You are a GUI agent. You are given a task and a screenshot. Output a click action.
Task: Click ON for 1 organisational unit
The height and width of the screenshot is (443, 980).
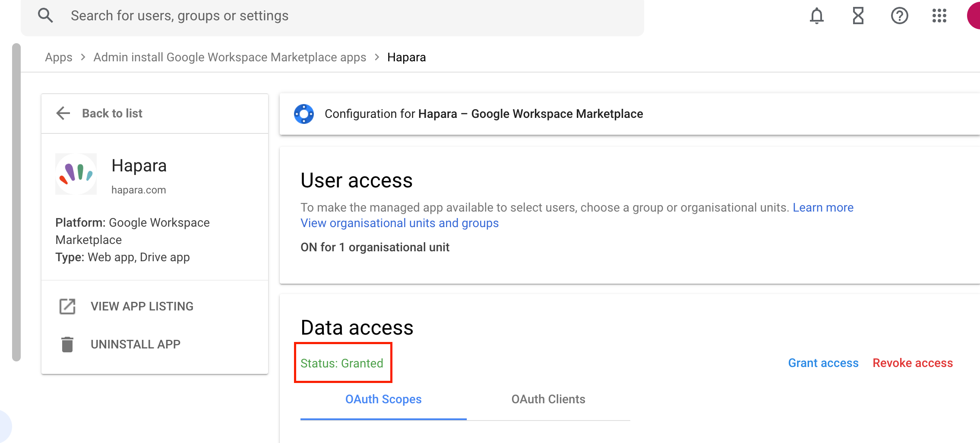click(375, 247)
